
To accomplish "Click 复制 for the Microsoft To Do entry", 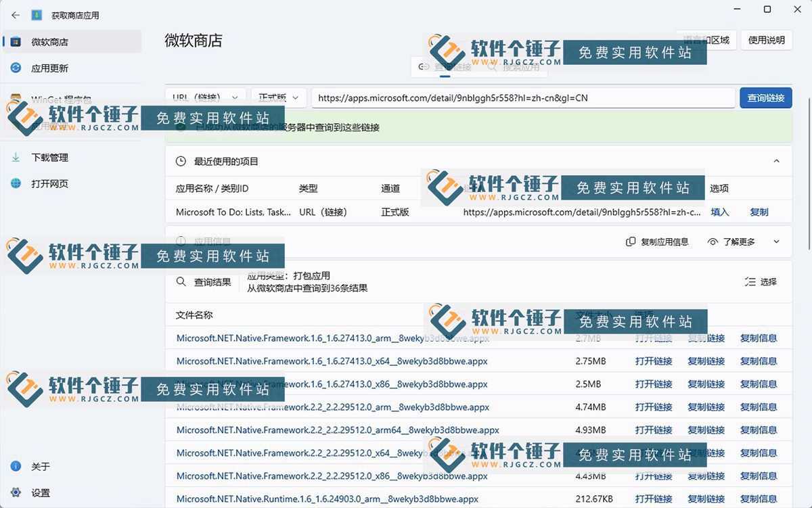I will (759, 212).
